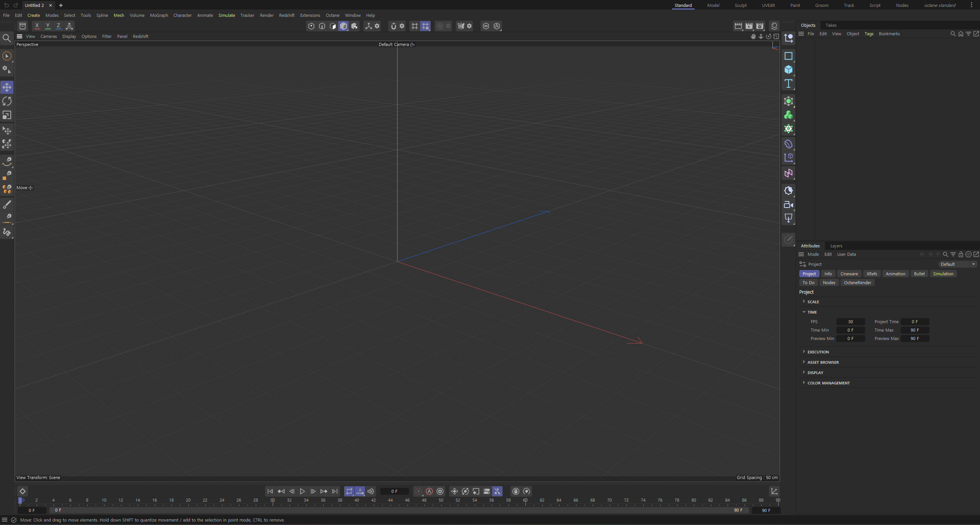Switch to the Sculpt layout tab
The height and width of the screenshot is (525, 980).
tap(741, 5)
